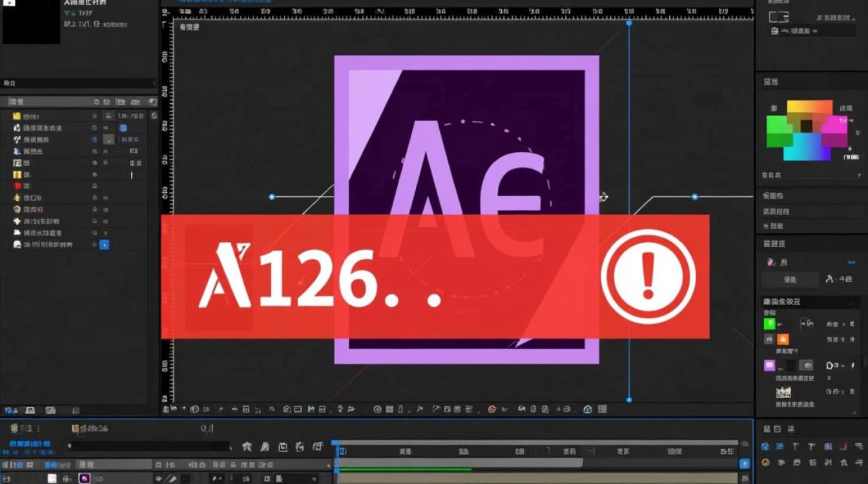Screen dimensions: 868x484
Task: Click the red item icon in project list
Action: coord(17,186)
